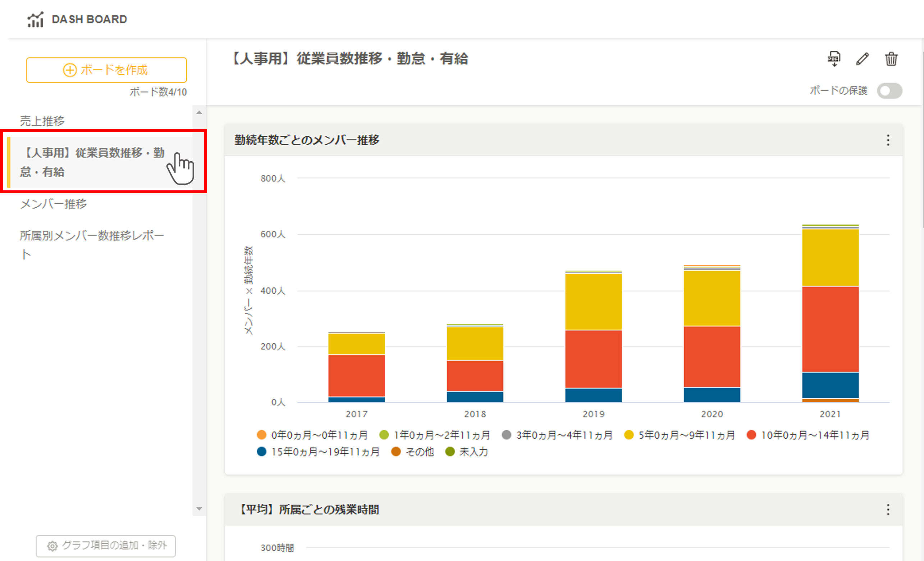Click the plus icon in ボードを作成
Viewport: 924px width, 561px height.
(x=70, y=70)
